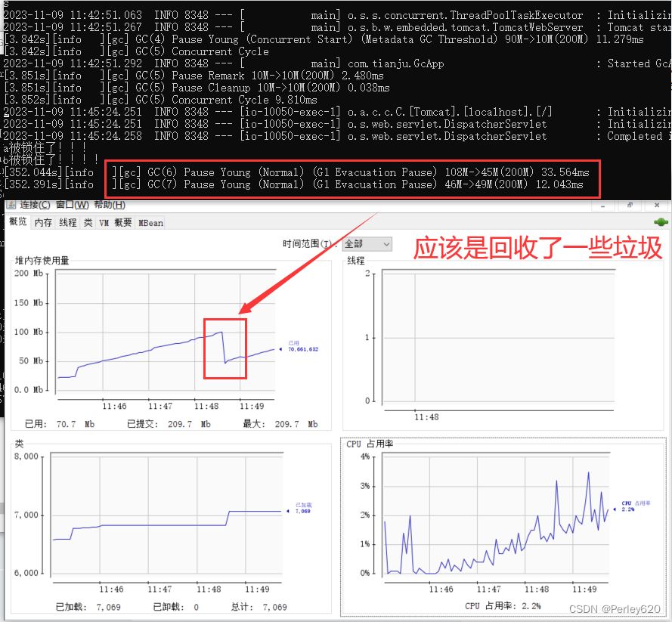Viewport: 672px width, 622px height.
Task: Select the 概览 overview tab
Action: coord(18,221)
